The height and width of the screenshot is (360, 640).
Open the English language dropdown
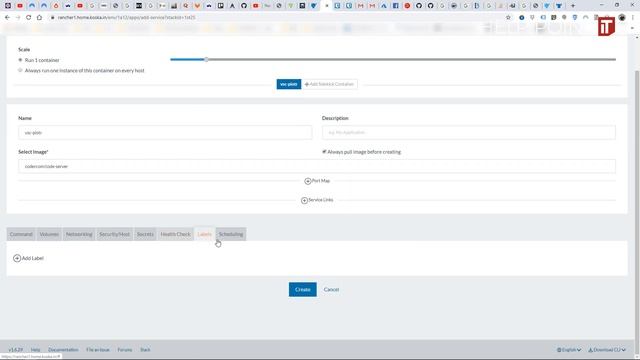[x=569, y=350]
